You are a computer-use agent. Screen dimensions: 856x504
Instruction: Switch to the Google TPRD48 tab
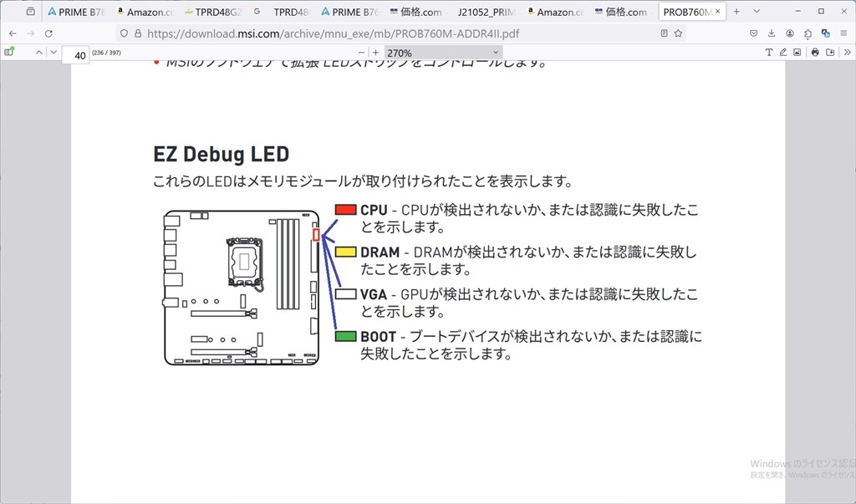pos(282,12)
